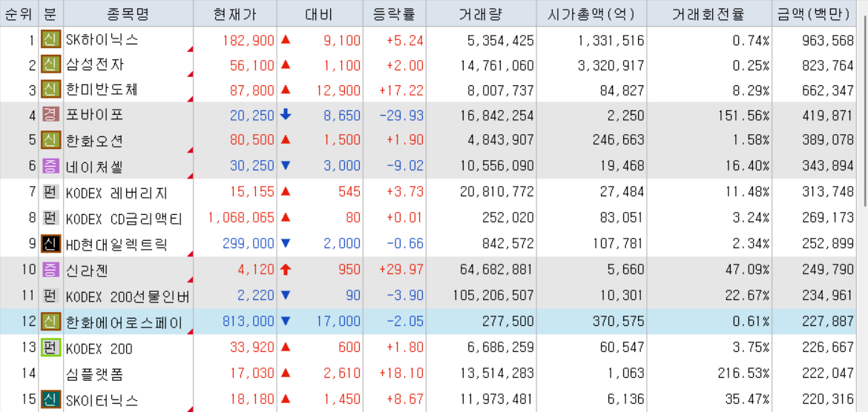The height and width of the screenshot is (412, 868).
Task: Select the 포바이포 stock name
Action: (95, 115)
